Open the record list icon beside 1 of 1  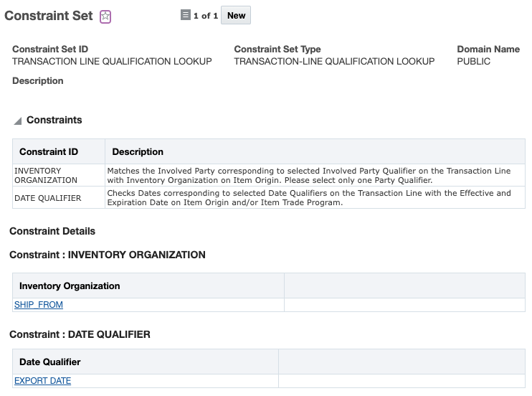[186, 15]
